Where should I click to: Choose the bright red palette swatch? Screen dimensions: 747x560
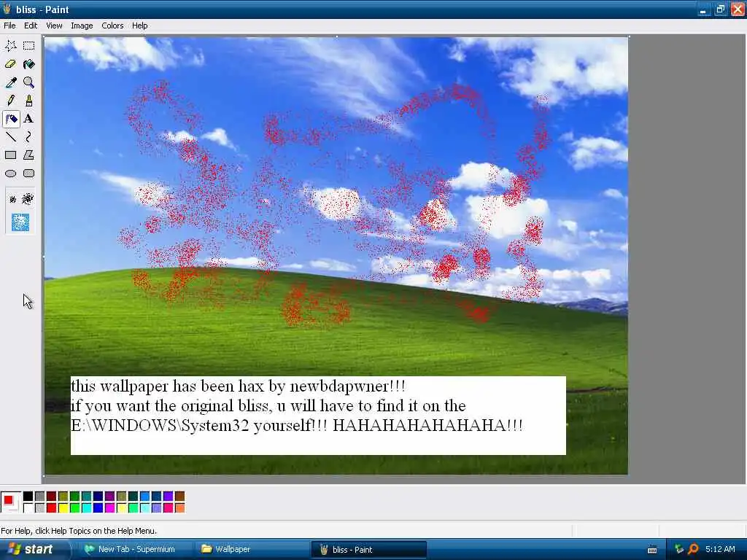click(x=52, y=508)
